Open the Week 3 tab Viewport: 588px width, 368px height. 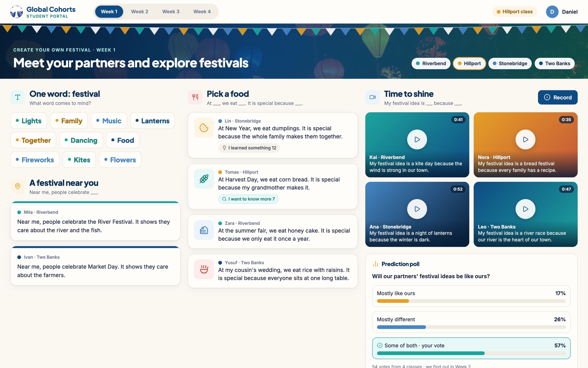[x=171, y=12]
